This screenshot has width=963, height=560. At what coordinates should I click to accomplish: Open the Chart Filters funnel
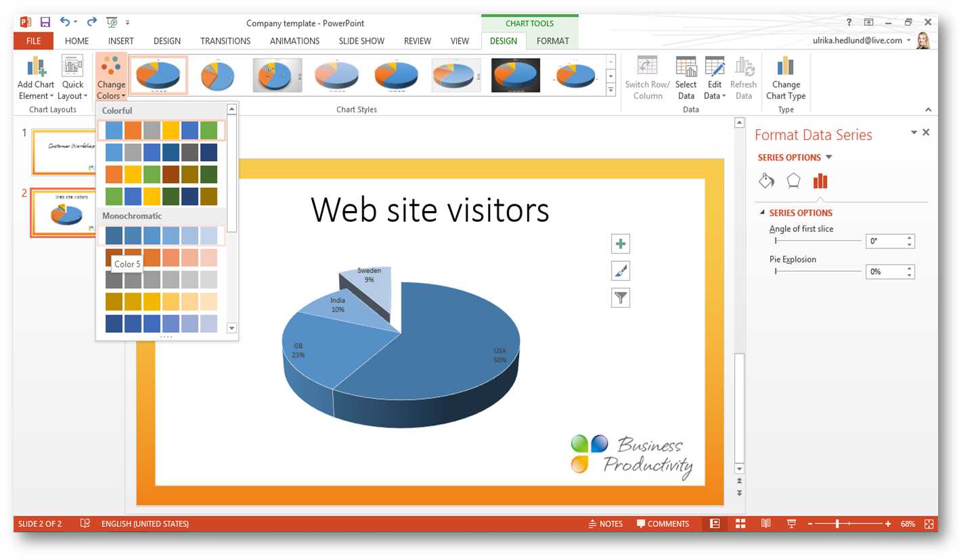pos(621,298)
